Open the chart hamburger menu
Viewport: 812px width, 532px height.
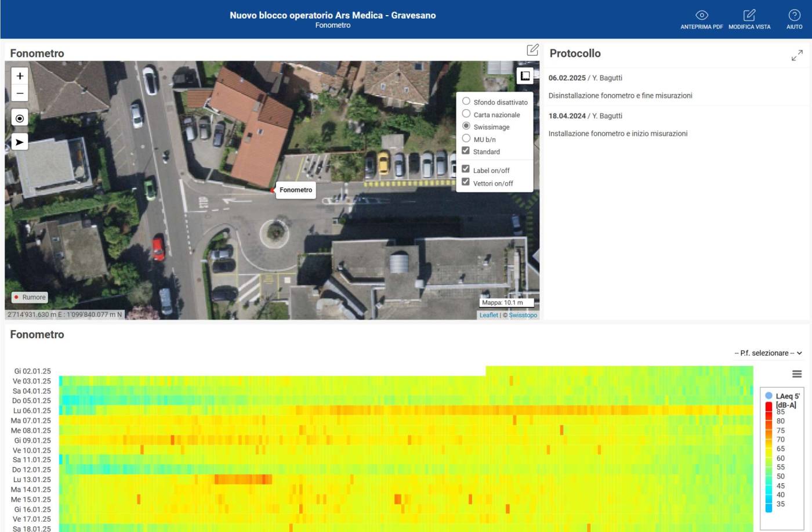[x=797, y=374]
